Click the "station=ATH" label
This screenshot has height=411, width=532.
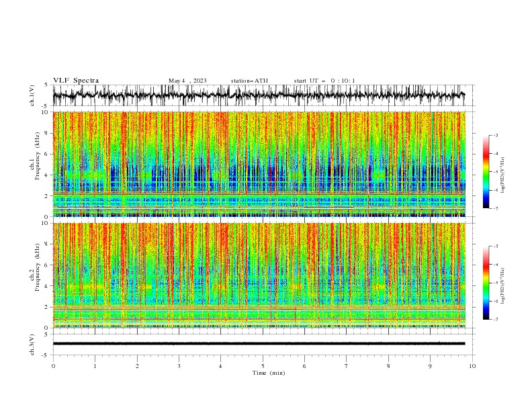249,81
